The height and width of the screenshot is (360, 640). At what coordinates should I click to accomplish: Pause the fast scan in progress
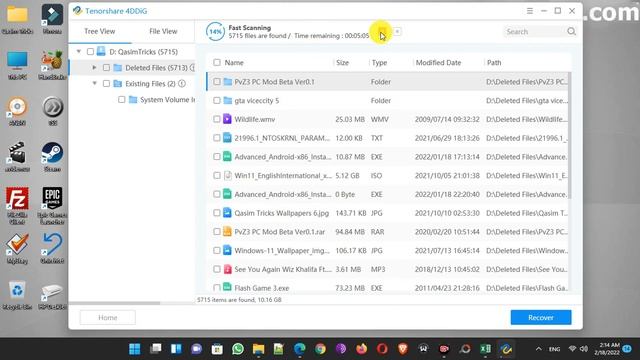click(382, 31)
